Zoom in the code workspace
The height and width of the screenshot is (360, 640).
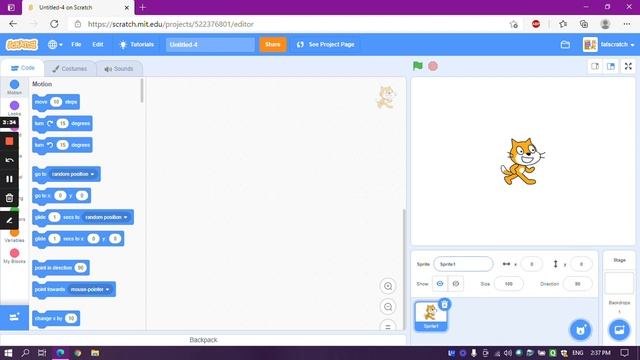tap(388, 286)
